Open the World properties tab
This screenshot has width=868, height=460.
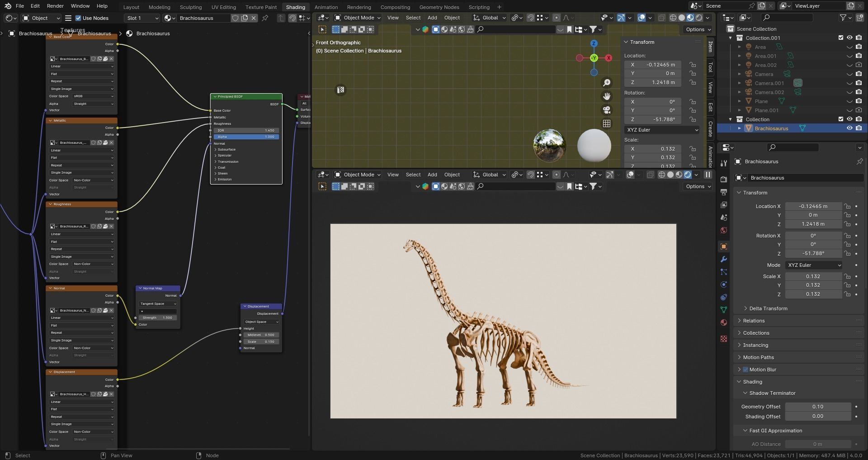724,230
